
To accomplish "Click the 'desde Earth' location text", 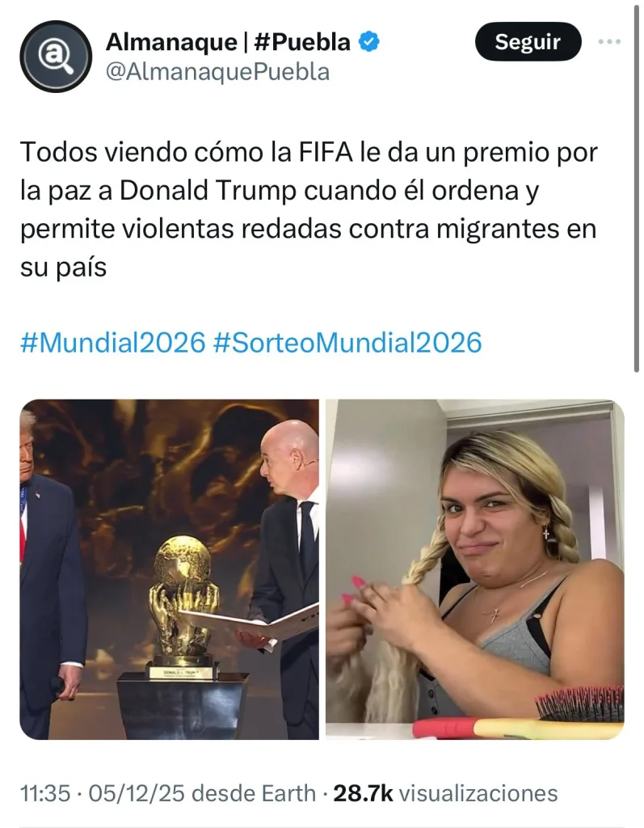I will 254,794.
